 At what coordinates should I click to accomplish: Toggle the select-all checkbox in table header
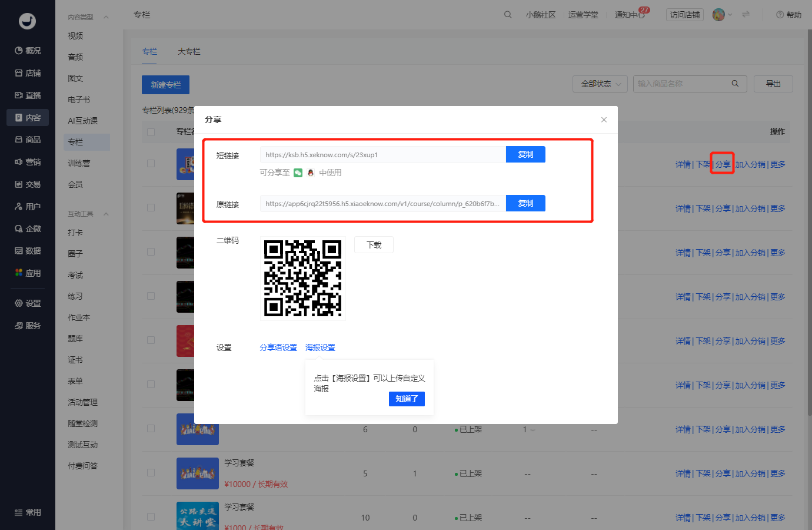coord(151,132)
